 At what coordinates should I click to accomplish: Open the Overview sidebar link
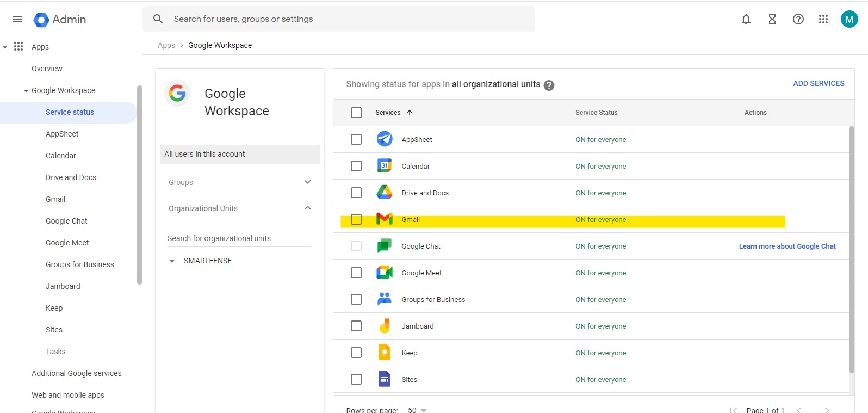tap(47, 69)
